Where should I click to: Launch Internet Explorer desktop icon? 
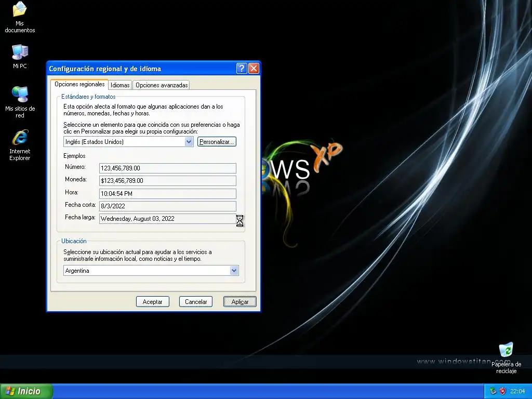click(x=20, y=145)
